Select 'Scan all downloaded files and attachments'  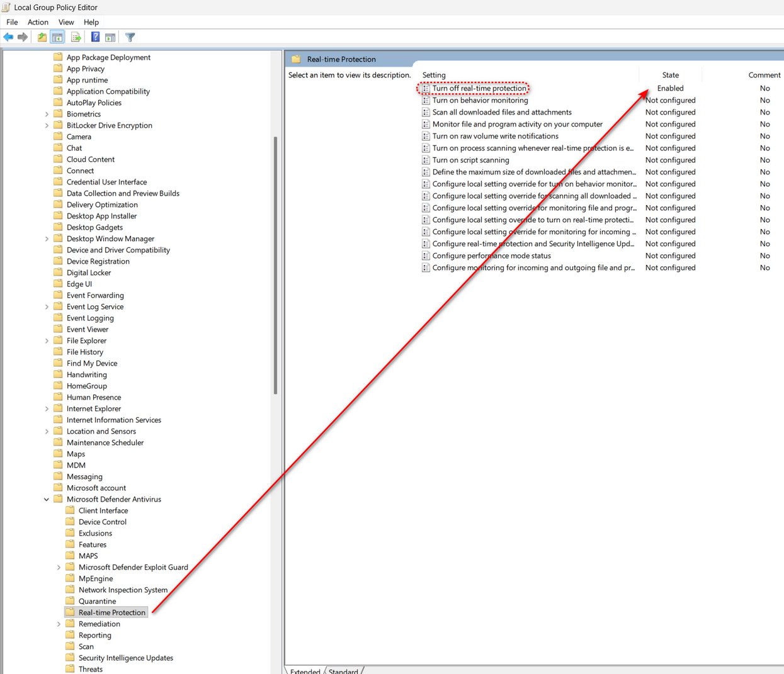pyautogui.click(x=502, y=112)
